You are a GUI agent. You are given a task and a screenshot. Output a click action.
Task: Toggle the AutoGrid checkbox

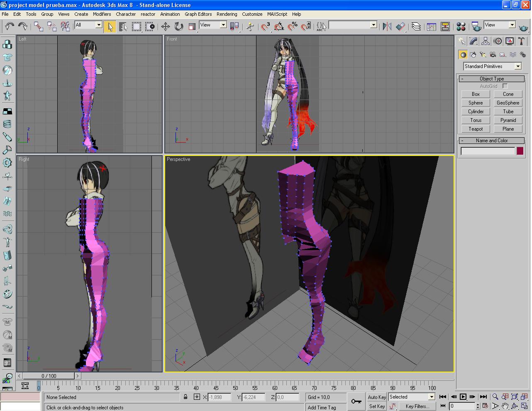[505, 86]
